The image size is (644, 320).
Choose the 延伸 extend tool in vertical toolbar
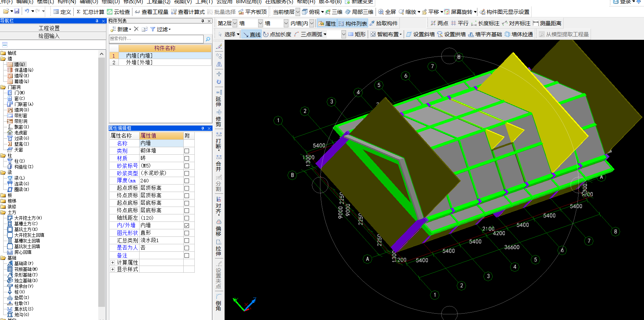(219, 98)
